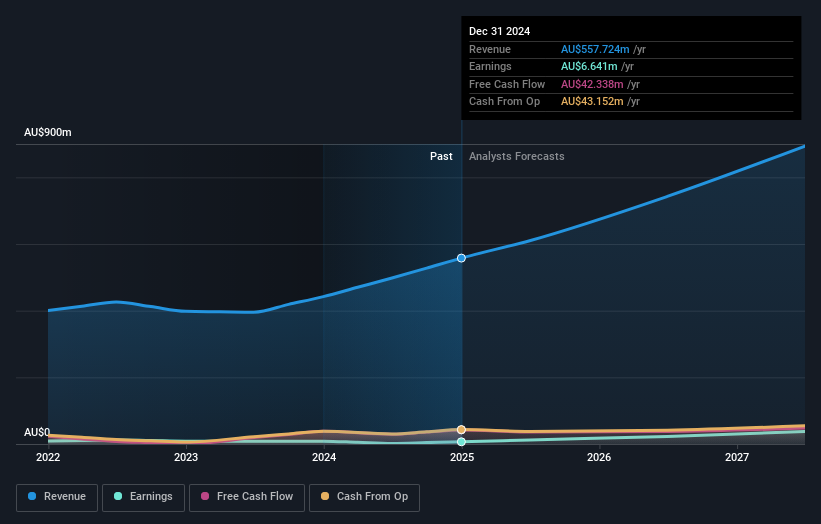The height and width of the screenshot is (524, 821).
Task: Click the blue Revenue data point marker
Action: pos(461,258)
